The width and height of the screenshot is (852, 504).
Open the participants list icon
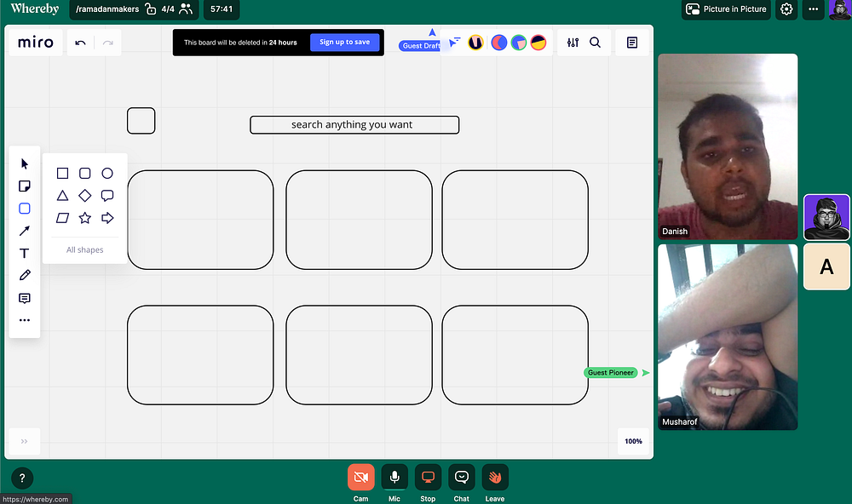click(x=186, y=9)
